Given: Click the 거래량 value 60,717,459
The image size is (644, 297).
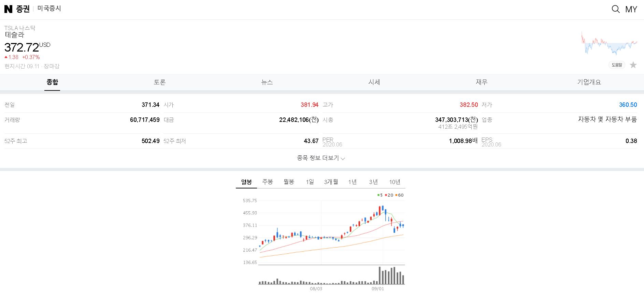Looking at the screenshot, I should [x=145, y=120].
